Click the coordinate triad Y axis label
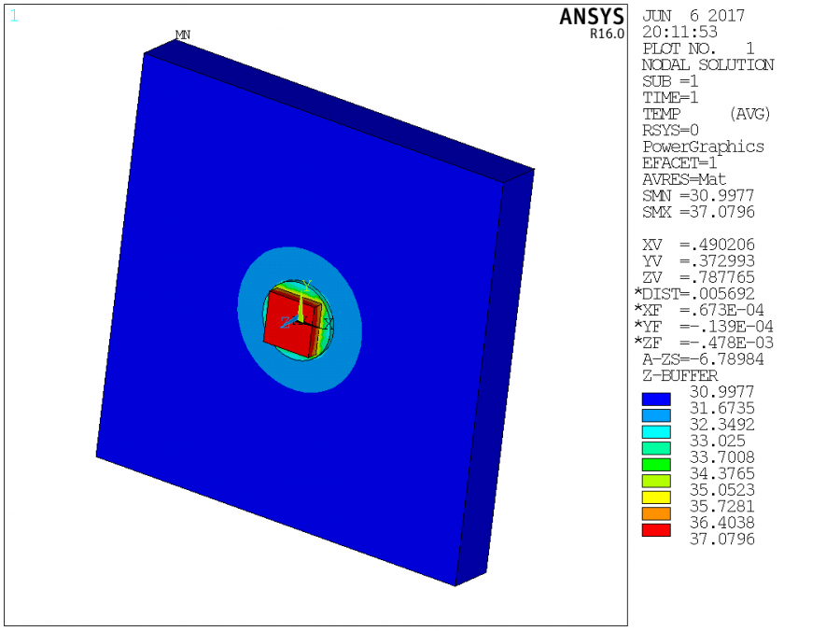Viewport: 840px width, 631px height. point(306,285)
